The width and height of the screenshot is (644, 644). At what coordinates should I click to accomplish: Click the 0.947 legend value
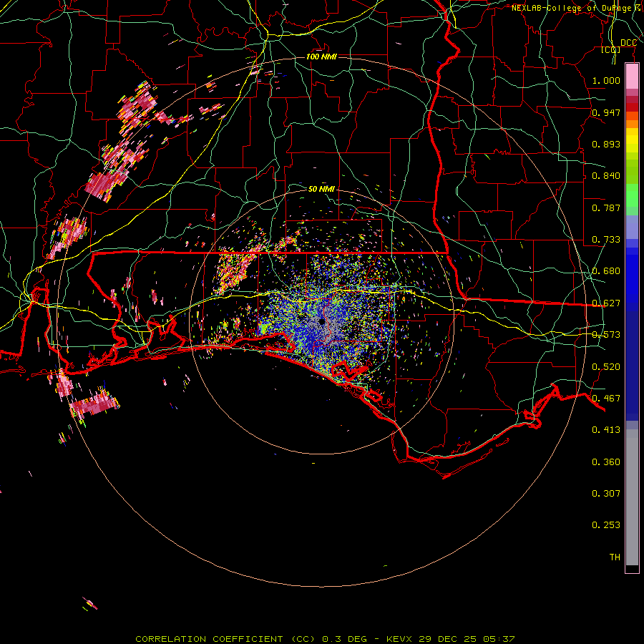(606, 112)
